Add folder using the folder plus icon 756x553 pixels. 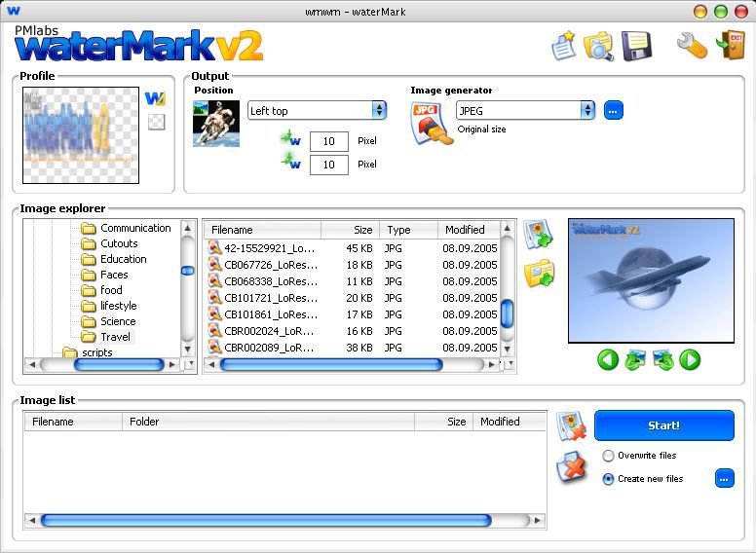pyautogui.click(x=539, y=274)
